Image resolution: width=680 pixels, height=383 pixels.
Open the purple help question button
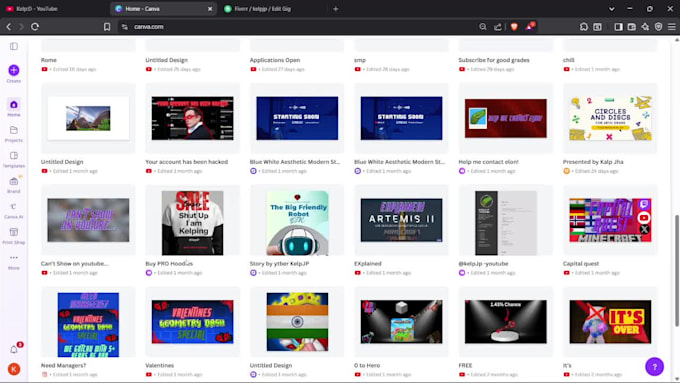[x=654, y=367]
